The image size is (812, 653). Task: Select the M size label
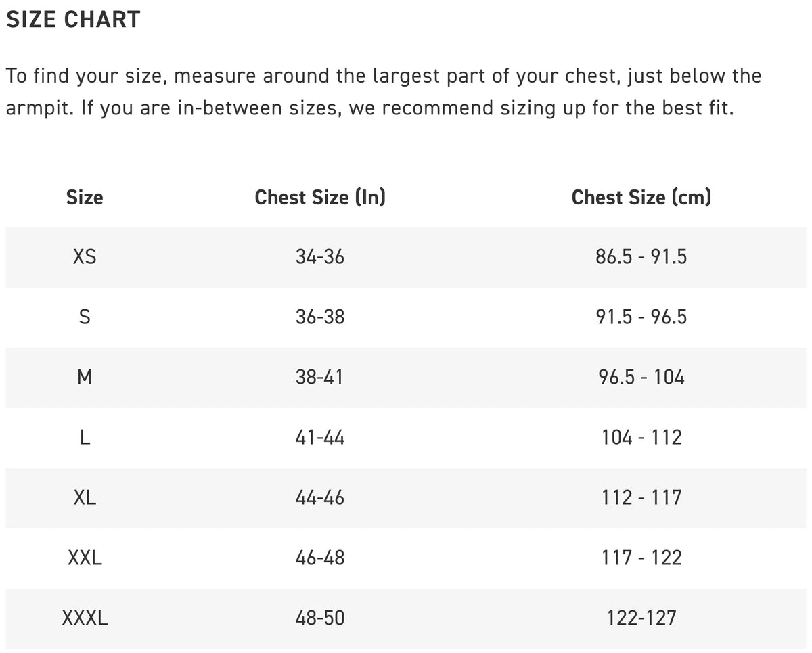pos(85,377)
